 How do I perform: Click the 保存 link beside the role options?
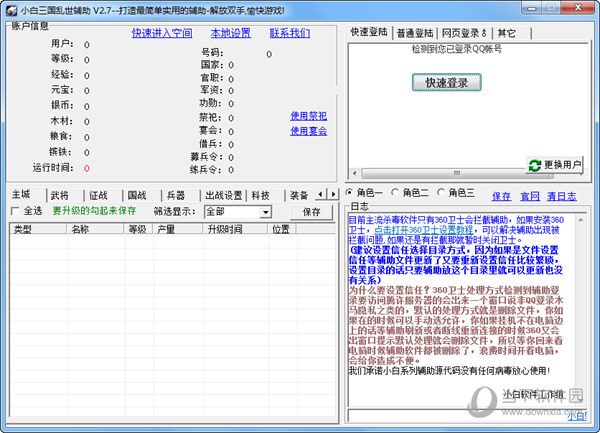[x=501, y=197]
